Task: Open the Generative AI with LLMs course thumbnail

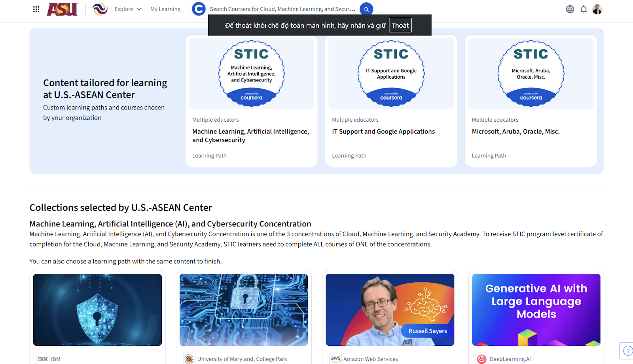Action: tap(536, 309)
